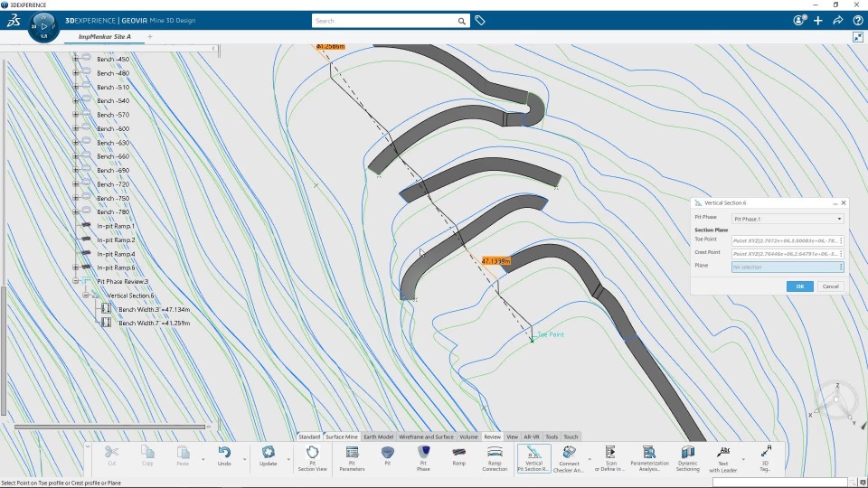Click the Plane selection field
The height and width of the screenshot is (488, 868).
pyautogui.click(x=788, y=267)
